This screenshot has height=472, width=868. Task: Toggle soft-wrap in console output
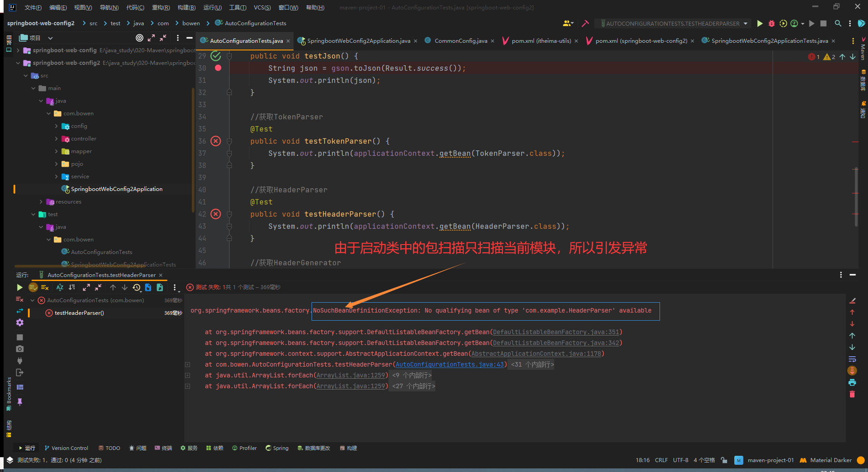click(852, 359)
